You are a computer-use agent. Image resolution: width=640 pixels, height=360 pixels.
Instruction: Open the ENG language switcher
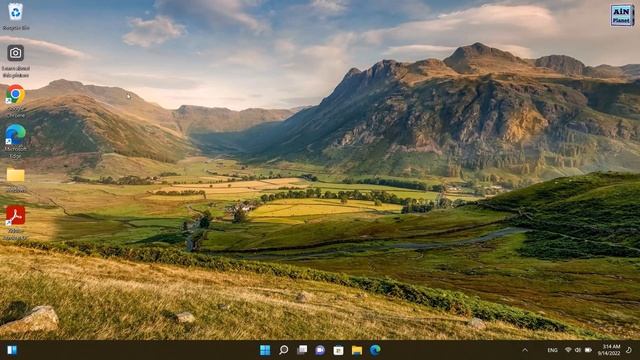click(552, 350)
